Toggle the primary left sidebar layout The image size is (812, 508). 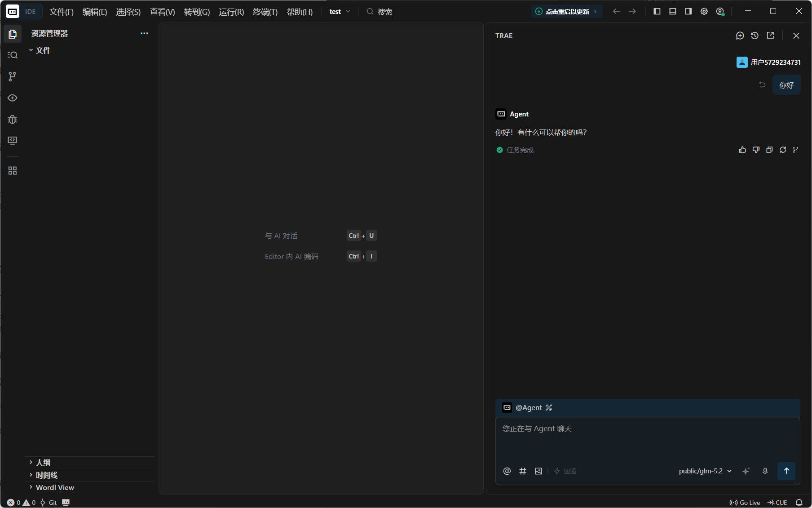pos(657,12)
